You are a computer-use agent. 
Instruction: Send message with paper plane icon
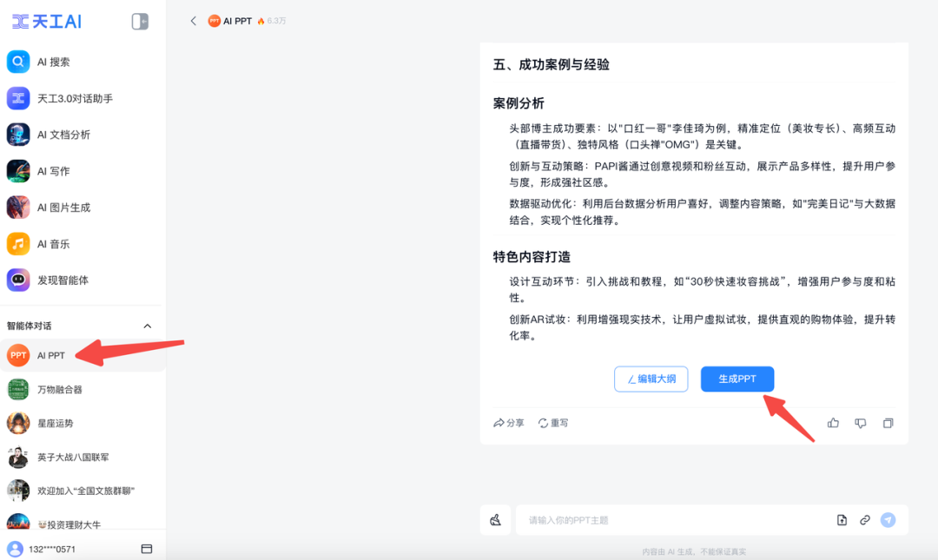888,520
